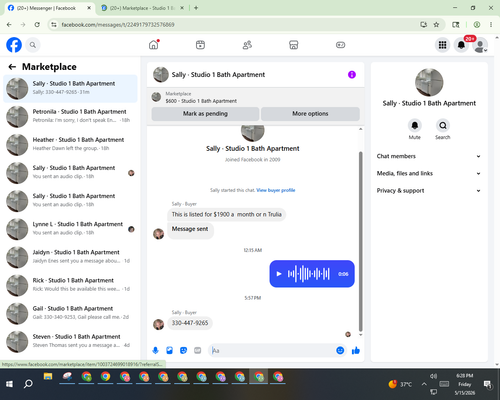500x400 pixels.
Task: Record a voice clip with the microphone icon
Action: [x=155, y=350]
